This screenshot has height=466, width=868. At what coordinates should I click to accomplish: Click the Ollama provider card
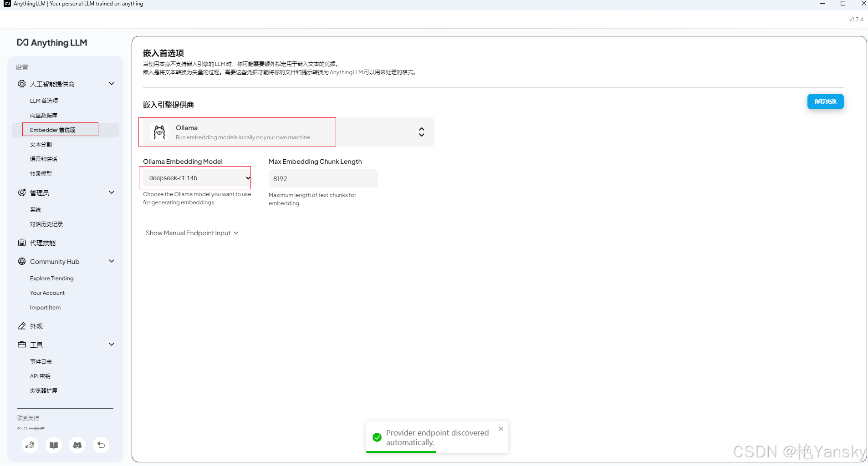pyautogui.click(x=289, y=132)
